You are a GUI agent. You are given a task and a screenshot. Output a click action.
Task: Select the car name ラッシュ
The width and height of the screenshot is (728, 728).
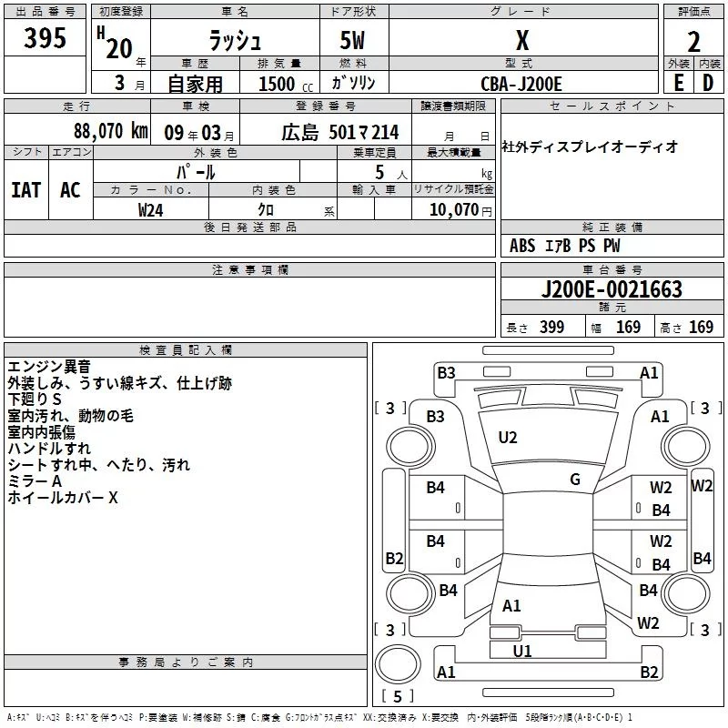(234, 40)
